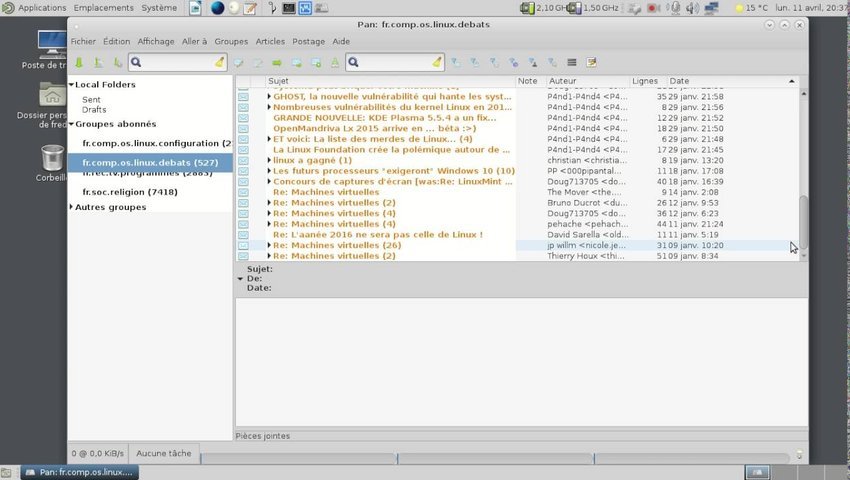Click the article list scrollbar up arrow
The width and height of the screenshot is (850, 480).
coord(803,94)
